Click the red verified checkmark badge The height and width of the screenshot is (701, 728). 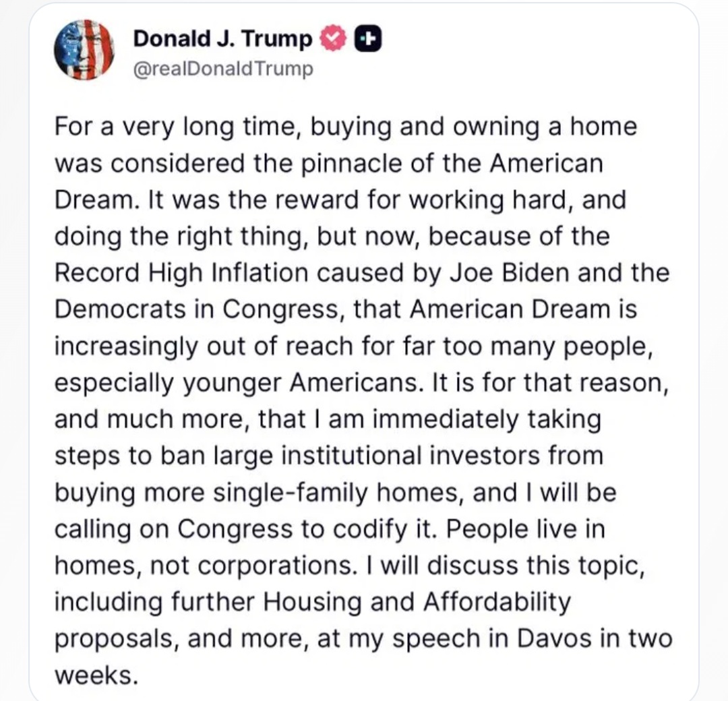331,40
